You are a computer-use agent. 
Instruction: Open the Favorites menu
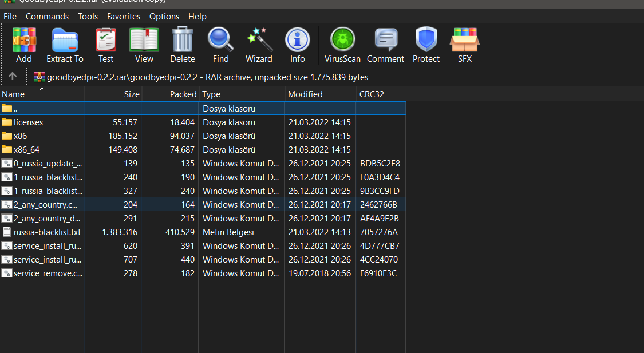click(124, 17)
